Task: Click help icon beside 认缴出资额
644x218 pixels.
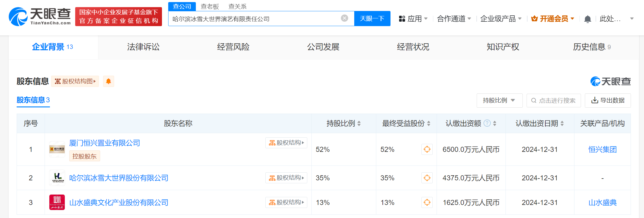Action: [x=487, y=123]
